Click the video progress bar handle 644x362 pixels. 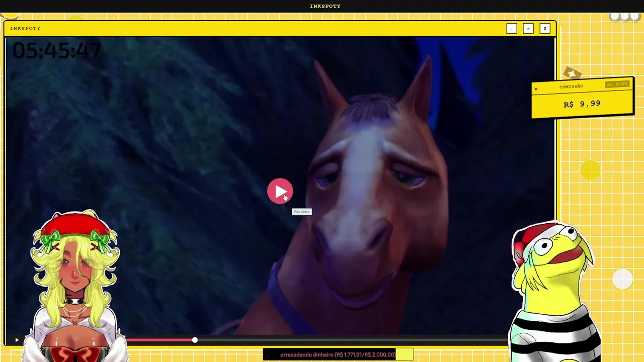click(195, 340)
